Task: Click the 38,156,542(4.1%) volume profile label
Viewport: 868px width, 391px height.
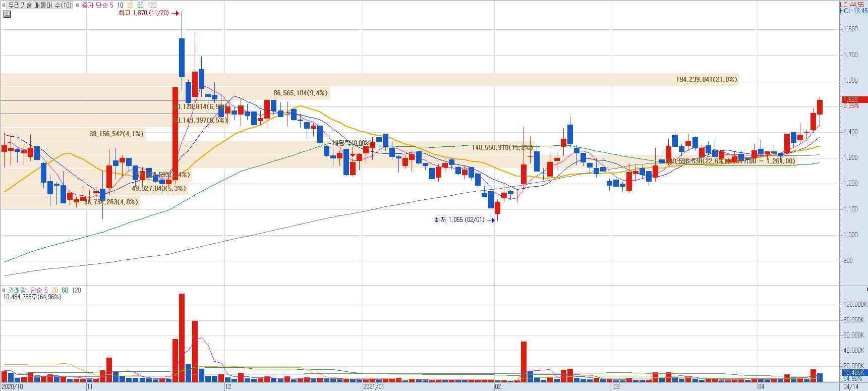Action: click(x=117, y=134)
